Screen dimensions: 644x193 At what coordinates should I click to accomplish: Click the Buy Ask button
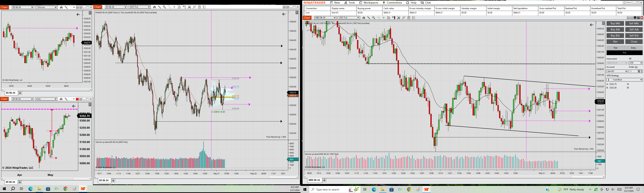coord(615,29)
